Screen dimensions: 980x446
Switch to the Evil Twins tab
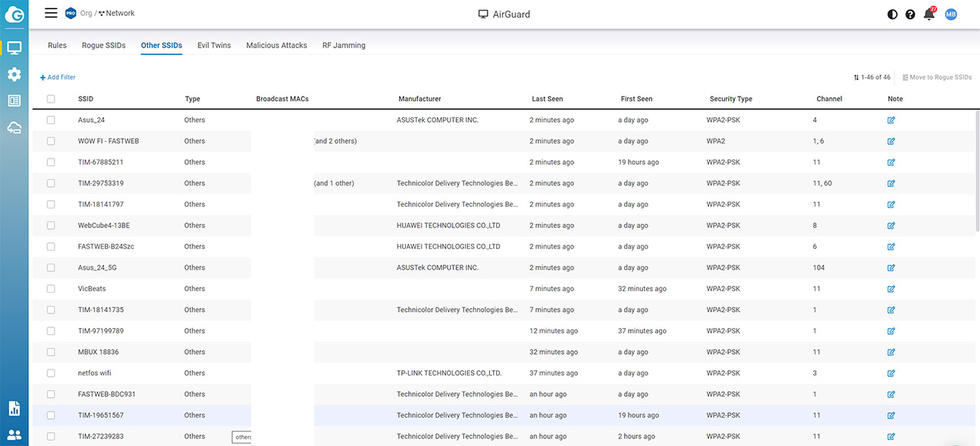[x=214, y=45]
